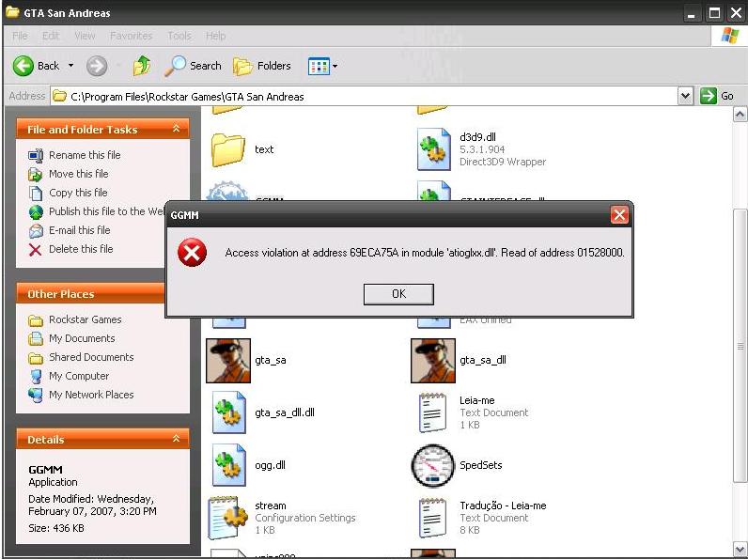The image size is (748, 560).
Task: Click Delete this file
Action: 81,249
